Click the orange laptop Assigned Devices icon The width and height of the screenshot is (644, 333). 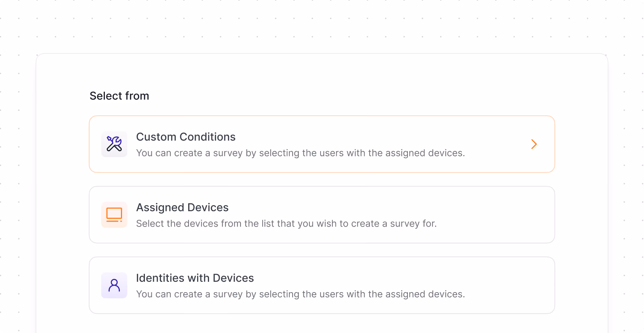tap(114, 214)
